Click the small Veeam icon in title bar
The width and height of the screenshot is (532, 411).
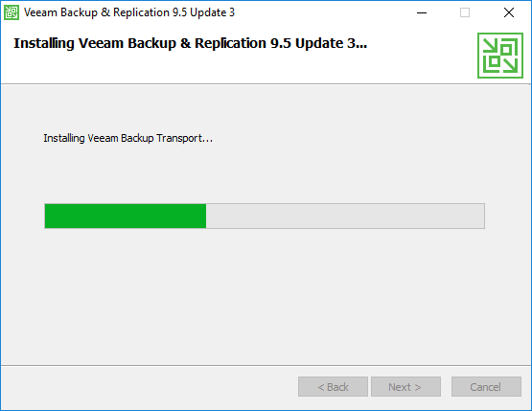tap(12, 12)
